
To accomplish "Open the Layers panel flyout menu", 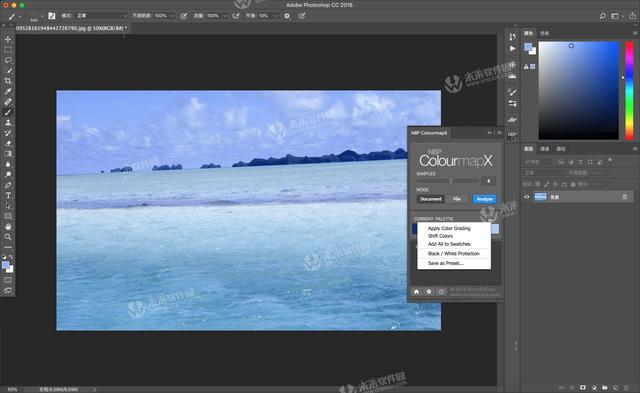I will coord(635,149).
